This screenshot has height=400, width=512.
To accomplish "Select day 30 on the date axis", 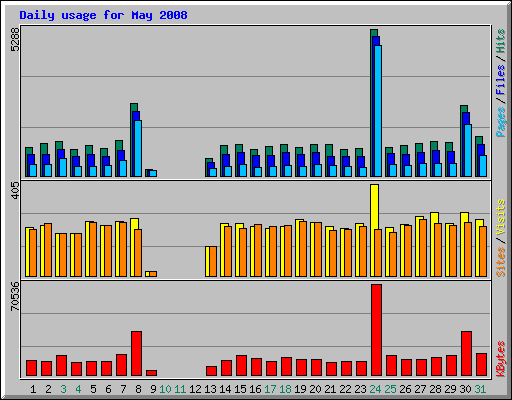I will click(x=465, y=389).
